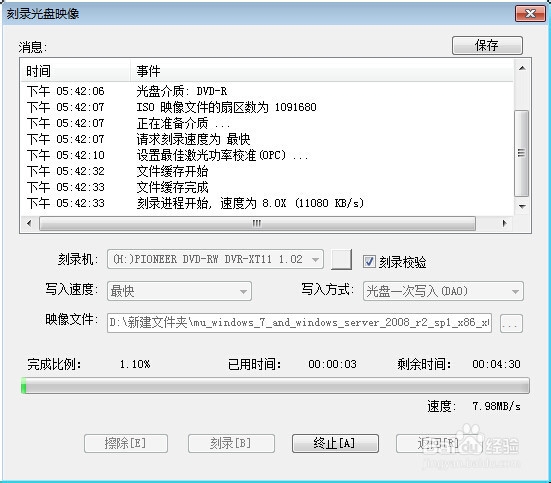Click the burn progress bar

pyautogui.click(x=275, y=385)
